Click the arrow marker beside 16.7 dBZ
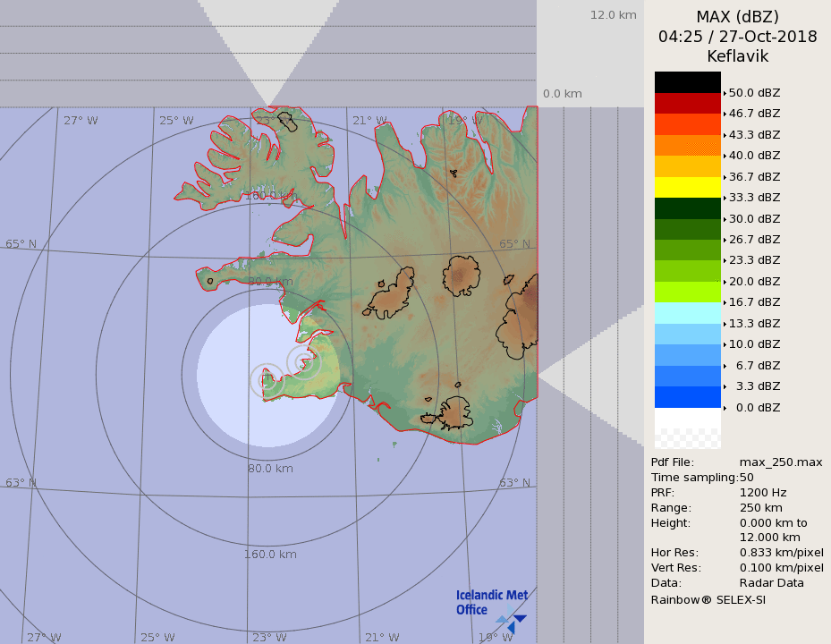This screenshot has height=644, width=831. coord(725,302)
